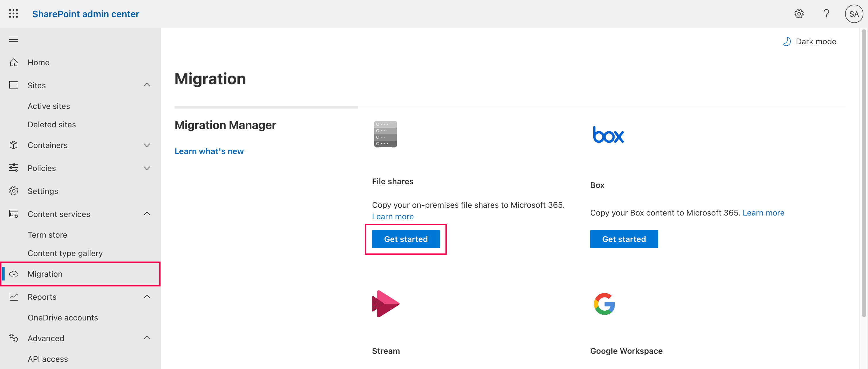The height and width of the screenshot is (369, 868).
Task: Open the help question mark icon
Action: tap(826, 14)
